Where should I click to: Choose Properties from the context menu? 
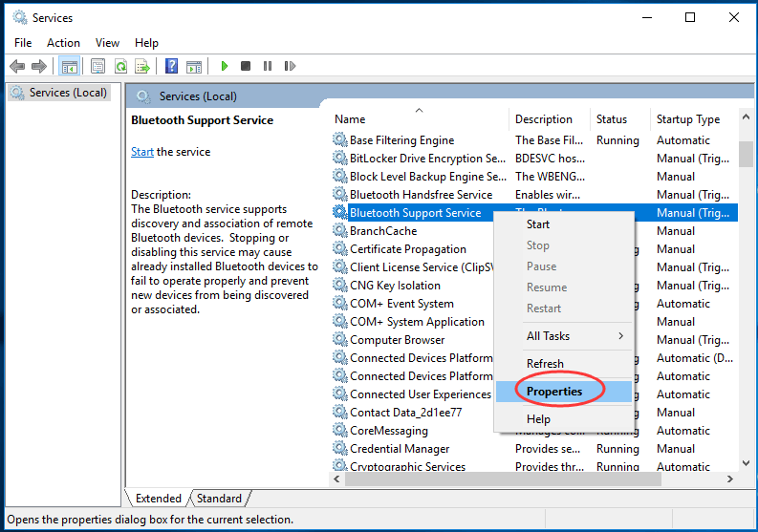pyautogui.click(x=553, y=391)
